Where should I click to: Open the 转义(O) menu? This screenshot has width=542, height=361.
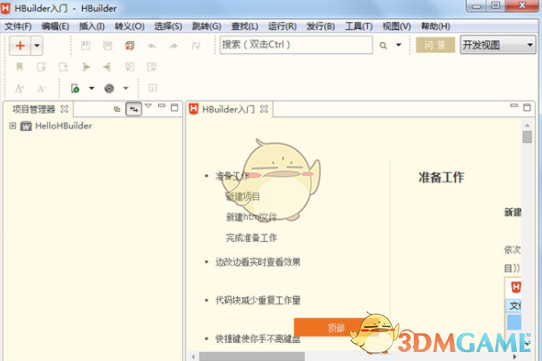[129, 26]
